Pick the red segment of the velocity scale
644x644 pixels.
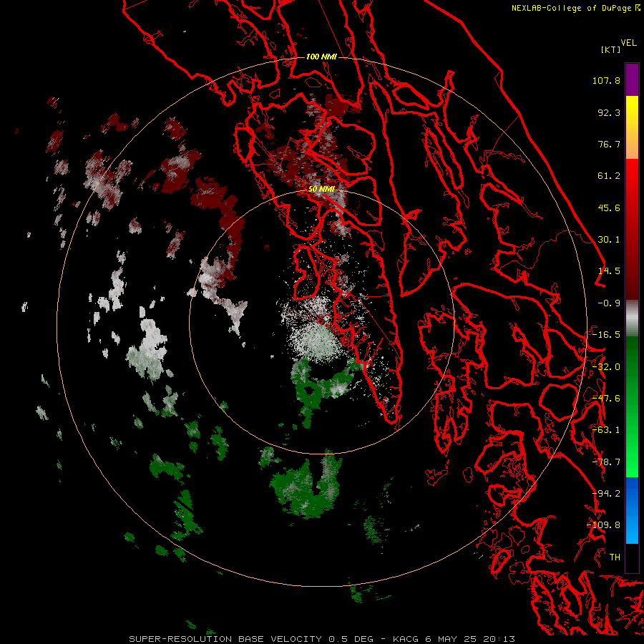coord(632,230)
